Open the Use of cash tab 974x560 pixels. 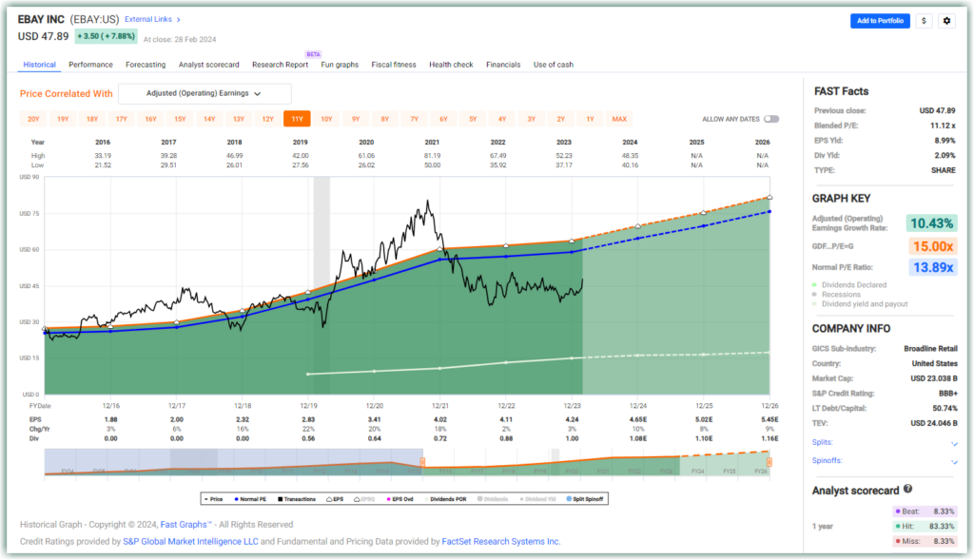pyautogui.click(x=554, y=65)
